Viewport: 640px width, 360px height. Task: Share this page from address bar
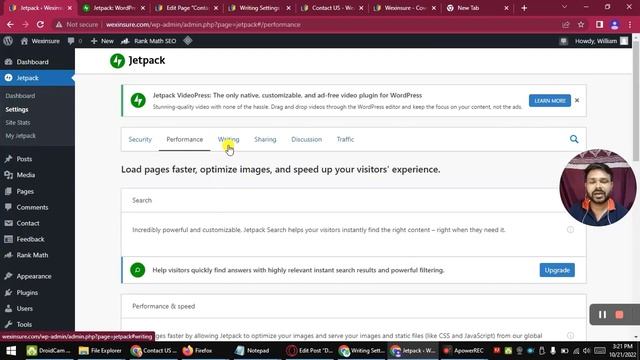565,24
